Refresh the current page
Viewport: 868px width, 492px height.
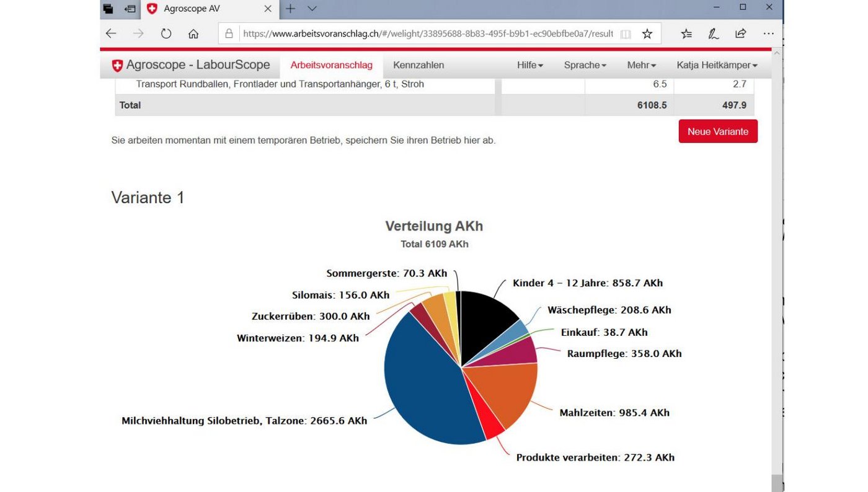click(166, 33)
